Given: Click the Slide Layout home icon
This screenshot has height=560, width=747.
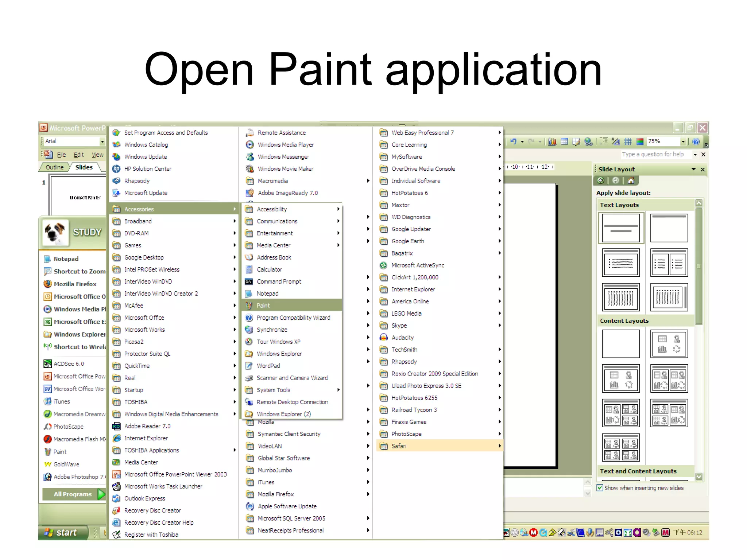Looking at the screenshot, I should tap(631, 180).
